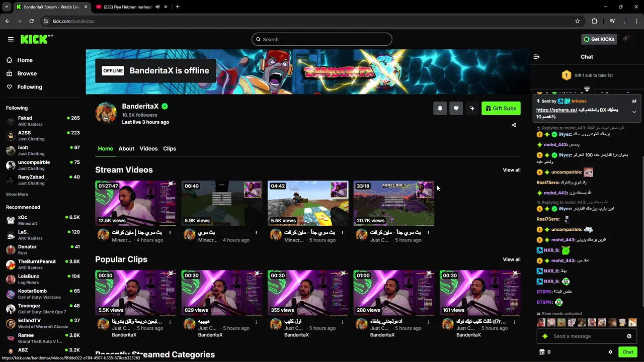The width and height of the screenshot is (644, 362).
Task: Click BanderitaX profile avatar
Action: 106,113
